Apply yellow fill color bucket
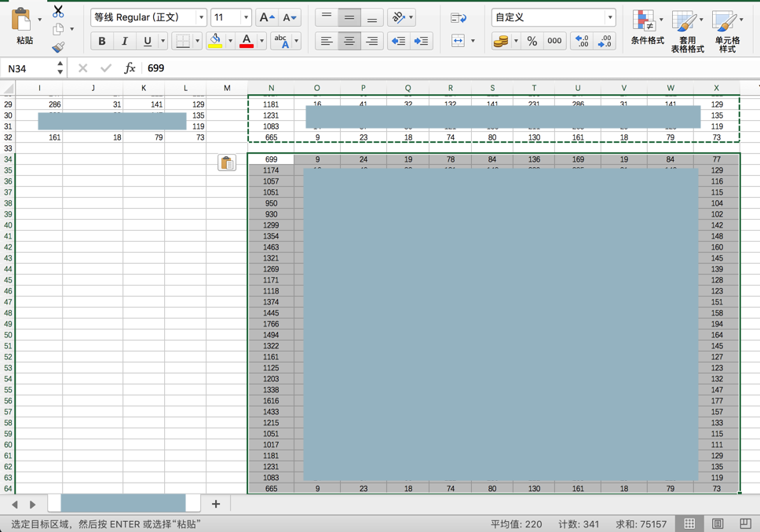 click(215, 41)
